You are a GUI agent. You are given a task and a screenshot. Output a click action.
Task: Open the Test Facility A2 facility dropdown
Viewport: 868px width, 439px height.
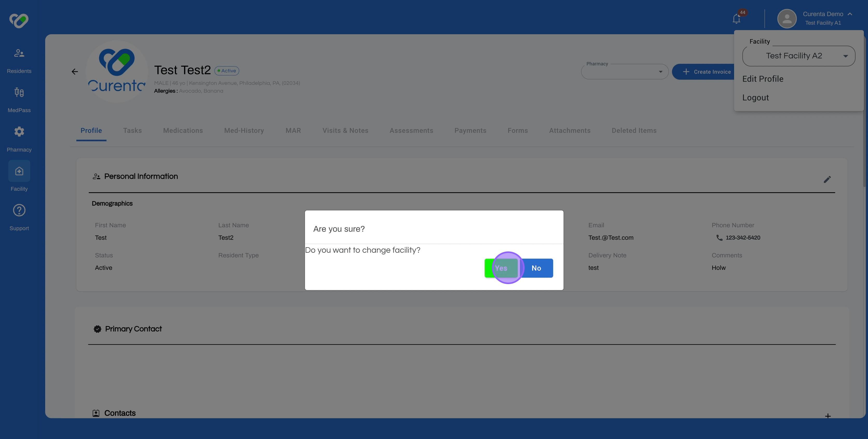coord(799,56)
